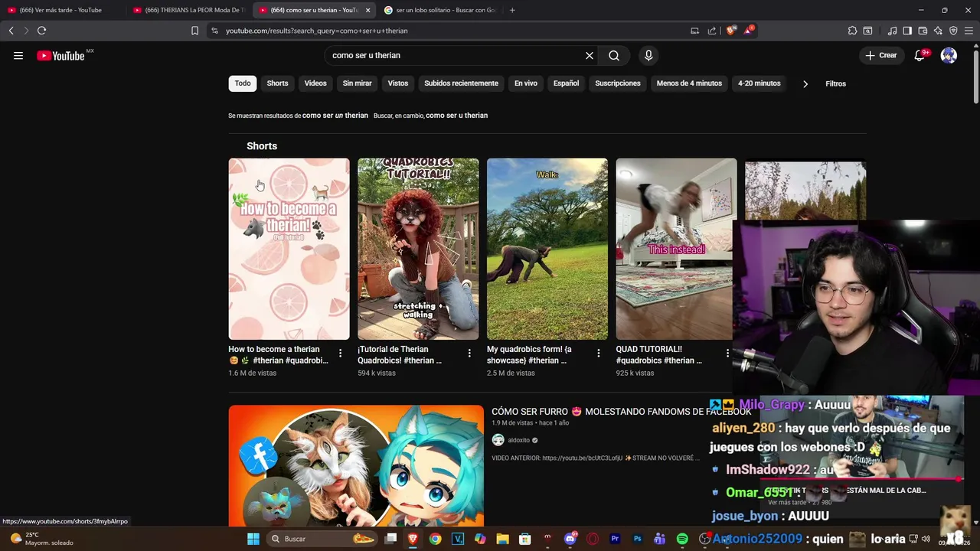This screenshot has height=551, width=980.
Task: Open the 'Filtros' panel
Action: (836, 83)
